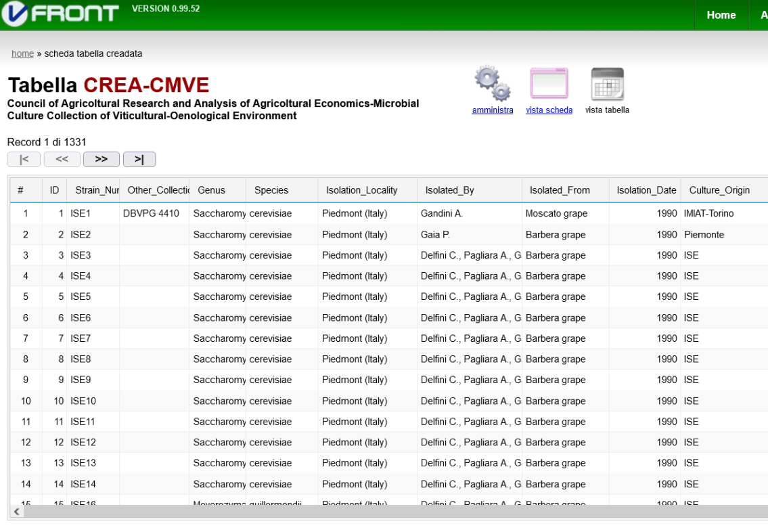
Task: Open the amministra gears icon
Action: 492,84
